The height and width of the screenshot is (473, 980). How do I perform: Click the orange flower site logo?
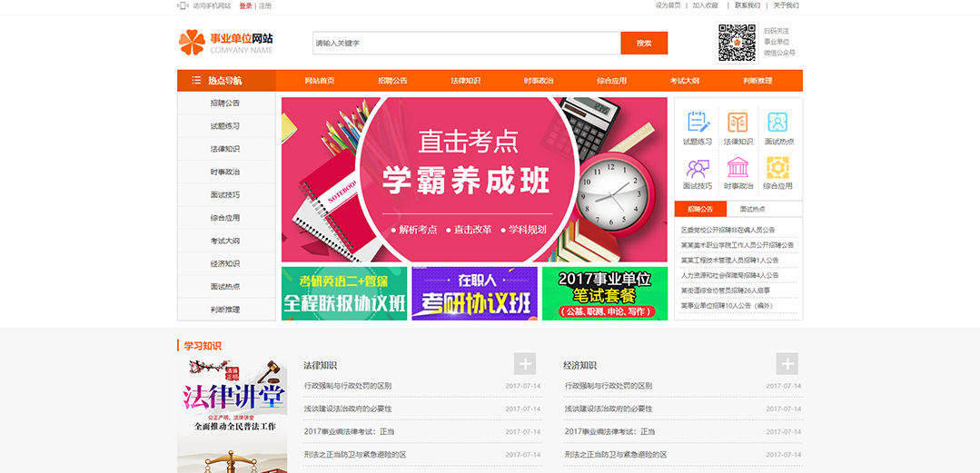pos(192,42)
